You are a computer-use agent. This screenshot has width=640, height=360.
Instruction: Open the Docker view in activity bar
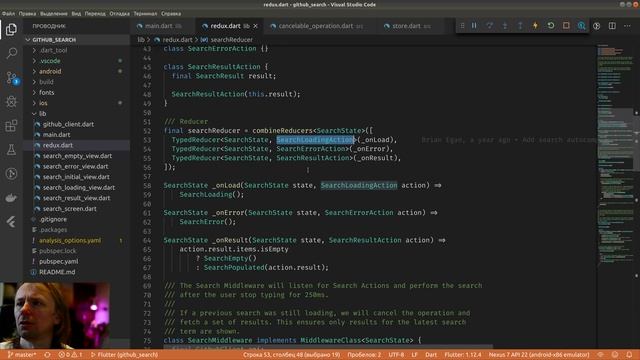pos(11,198)
